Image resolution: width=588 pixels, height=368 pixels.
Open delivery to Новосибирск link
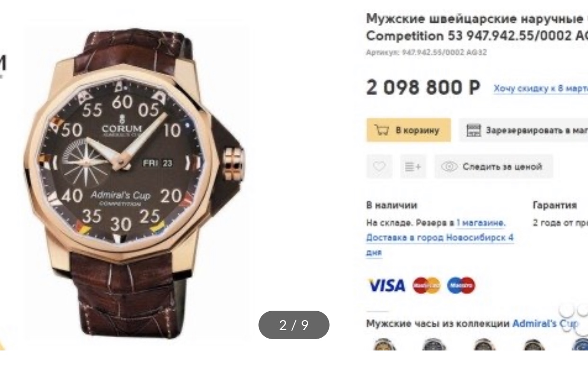pyautogui.click(x=440, y=245)
